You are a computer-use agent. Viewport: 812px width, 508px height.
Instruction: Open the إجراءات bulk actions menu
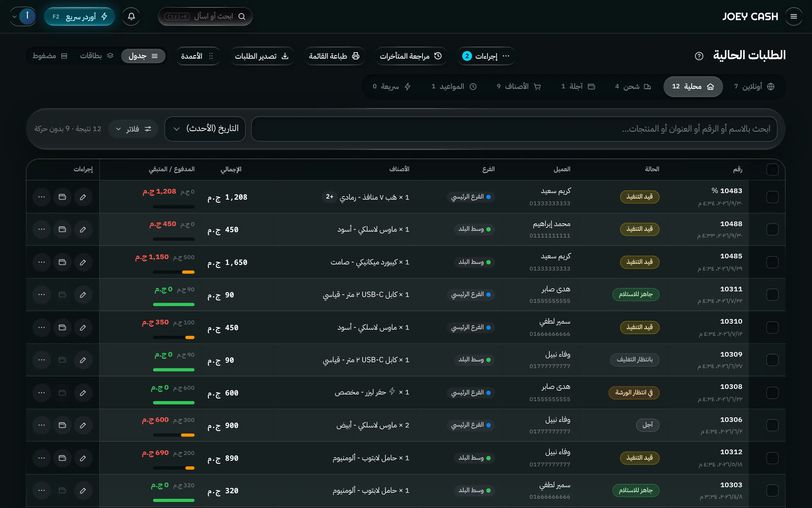486,56
